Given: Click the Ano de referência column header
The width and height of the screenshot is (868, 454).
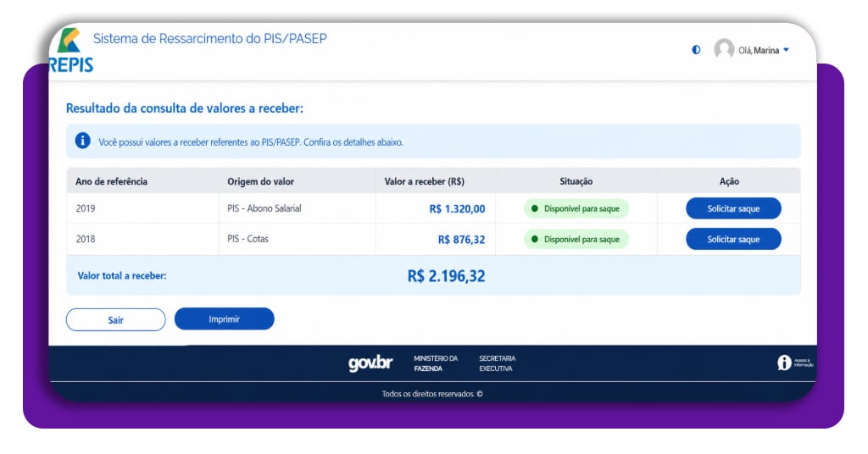Looking at the screenshot, I should (111, 181).
